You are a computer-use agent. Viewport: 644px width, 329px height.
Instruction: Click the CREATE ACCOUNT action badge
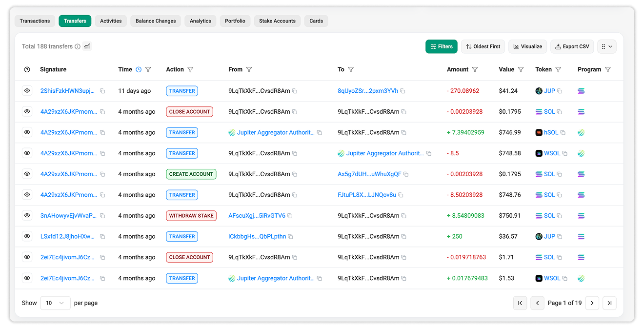click(191, 174)
